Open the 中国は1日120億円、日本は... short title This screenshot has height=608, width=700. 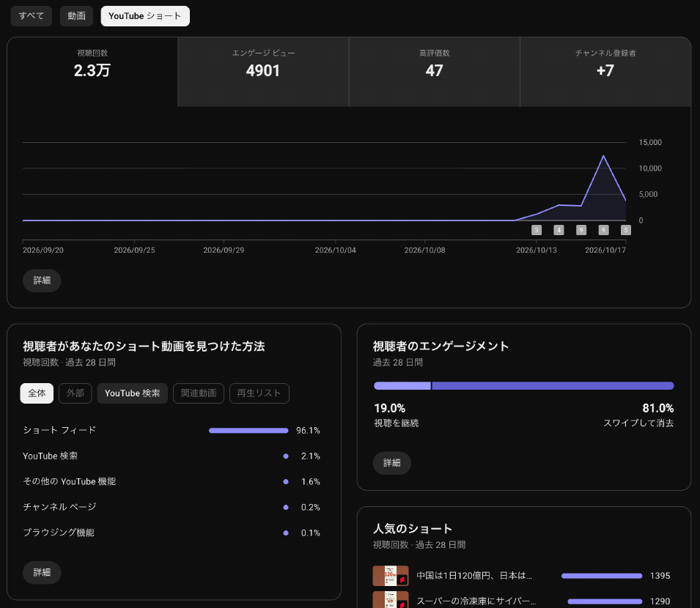click(474, 576)
